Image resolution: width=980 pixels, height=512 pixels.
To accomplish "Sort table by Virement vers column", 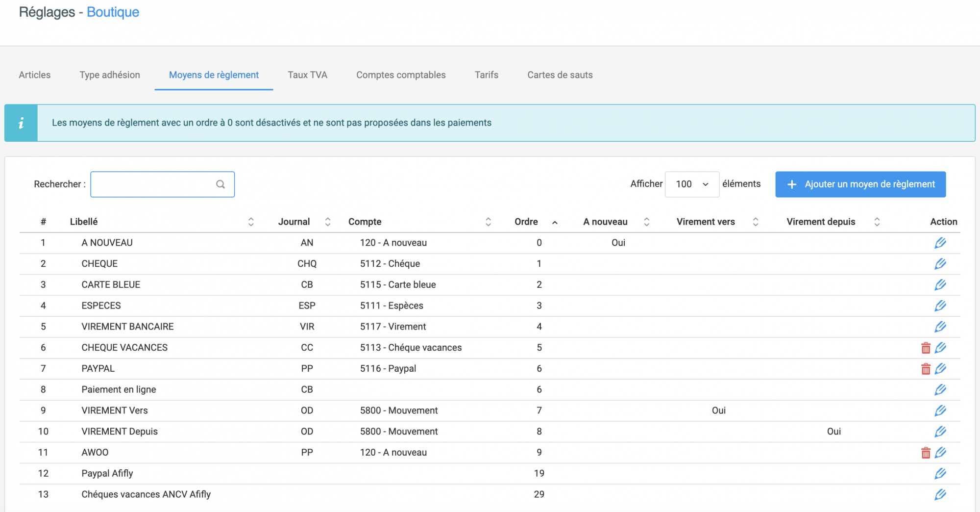I will click(756, 222).
